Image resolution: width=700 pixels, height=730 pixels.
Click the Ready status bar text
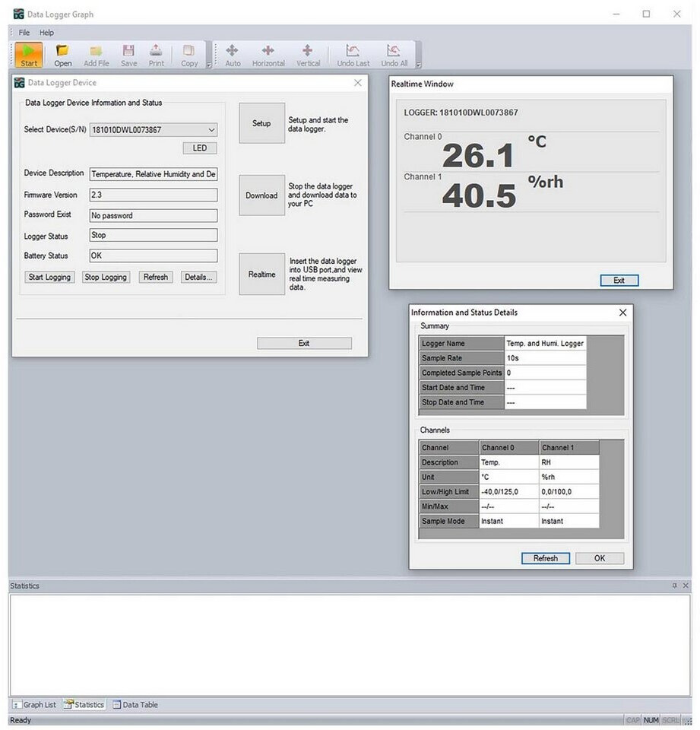21,720
